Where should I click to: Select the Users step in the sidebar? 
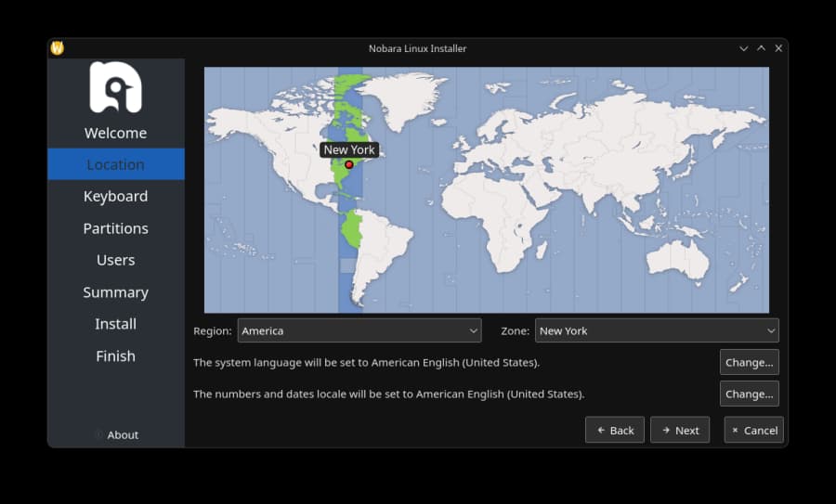116,260
